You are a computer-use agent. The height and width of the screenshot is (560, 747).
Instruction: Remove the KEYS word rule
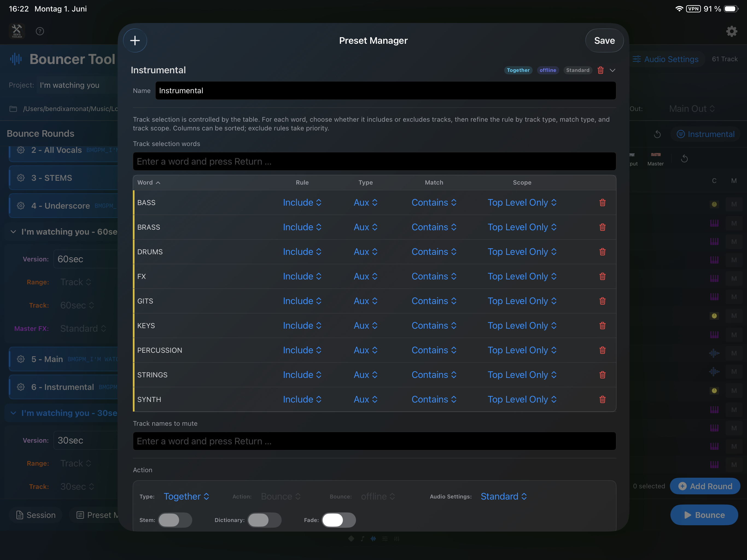coord(602,326)
